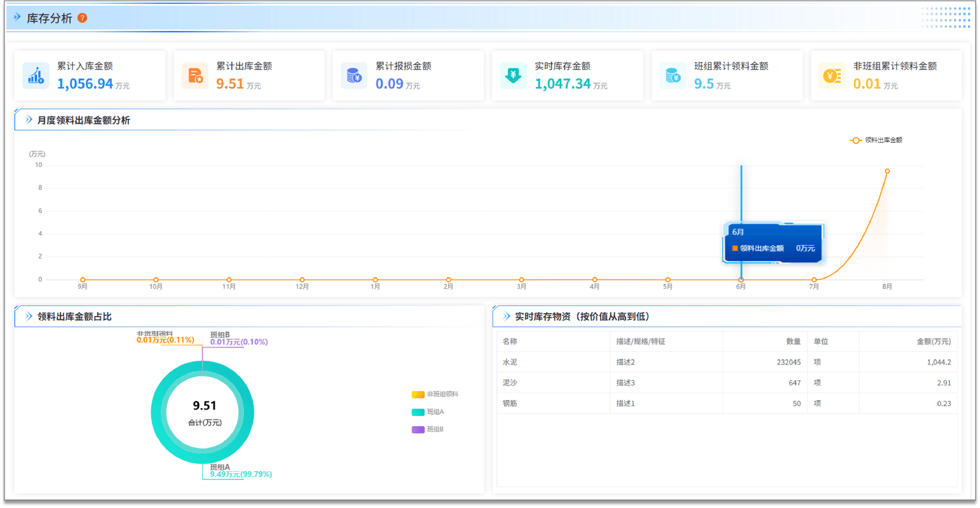Image resolution: width=980 pixels, height=508 pixels.
Task: Click the 3月 data point on the line chart
Action: click(x=522, y=279)
